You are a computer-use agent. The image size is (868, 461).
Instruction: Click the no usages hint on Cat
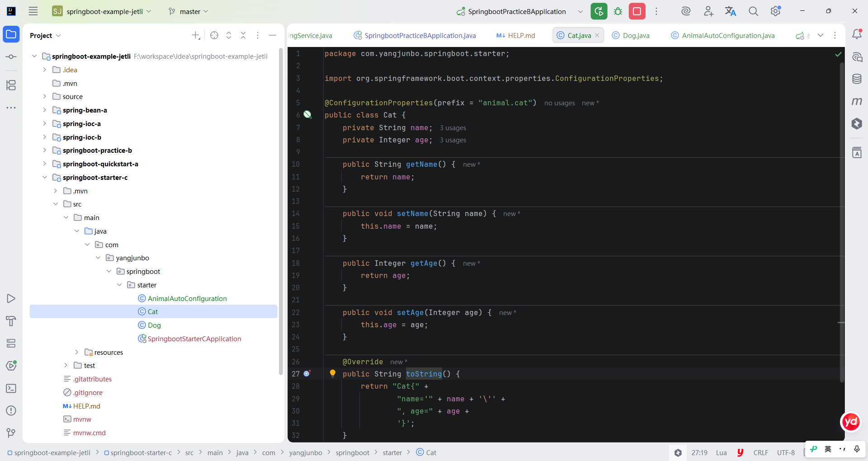[x=560, y=103]
